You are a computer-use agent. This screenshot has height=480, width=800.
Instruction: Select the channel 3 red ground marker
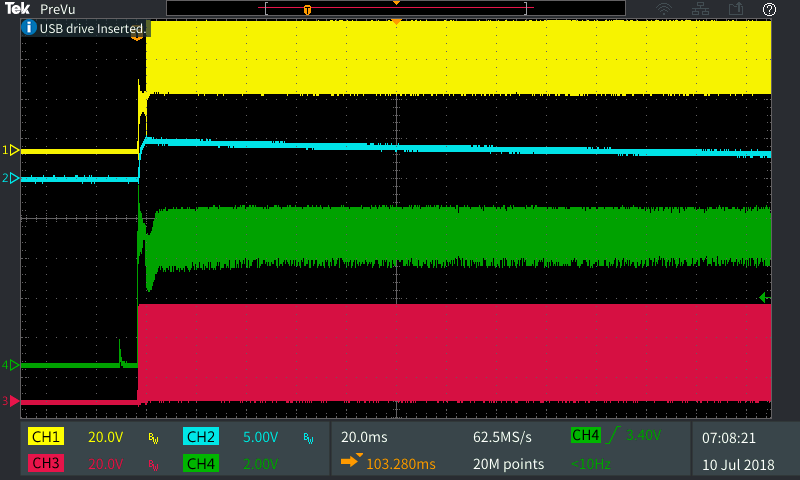click(11, 401)
